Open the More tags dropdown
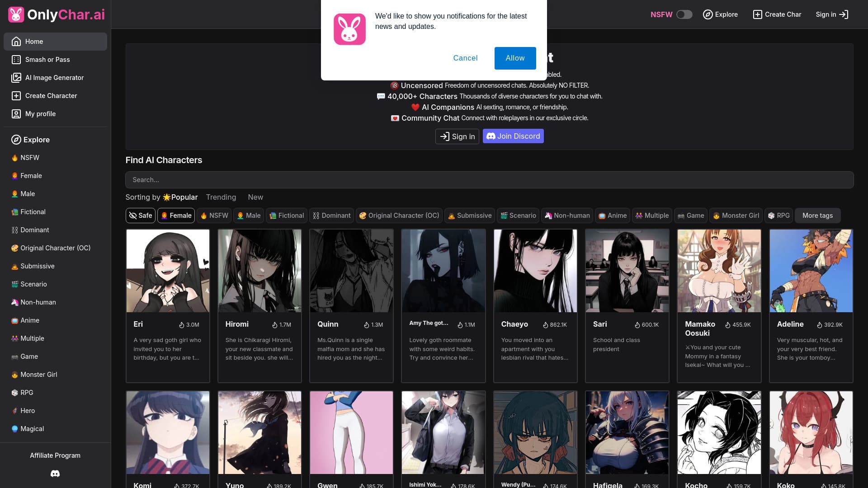The width and height of the screenshot is (868, 488). click(x=817, y=216)
